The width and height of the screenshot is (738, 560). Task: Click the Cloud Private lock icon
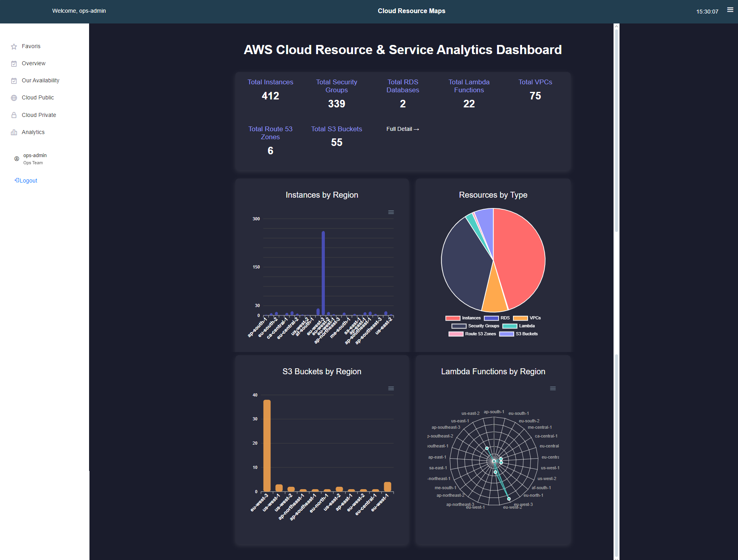click(x=14, y=115)
